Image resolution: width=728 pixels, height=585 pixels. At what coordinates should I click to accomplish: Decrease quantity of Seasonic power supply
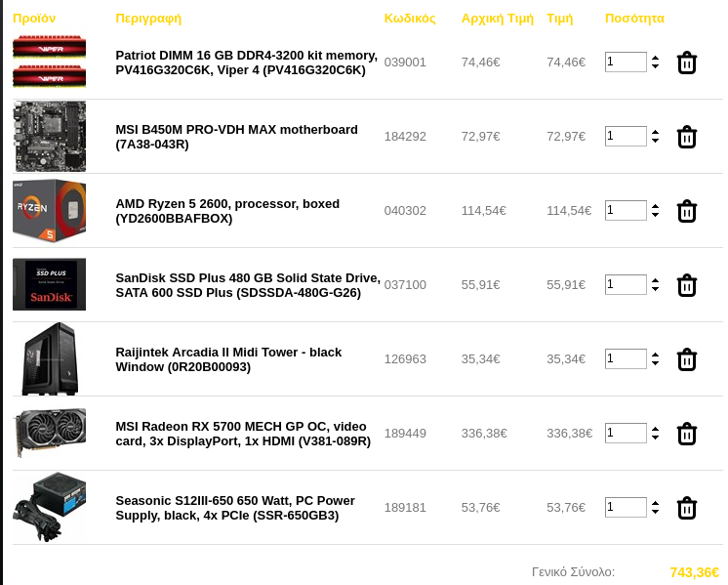(655, 511)
